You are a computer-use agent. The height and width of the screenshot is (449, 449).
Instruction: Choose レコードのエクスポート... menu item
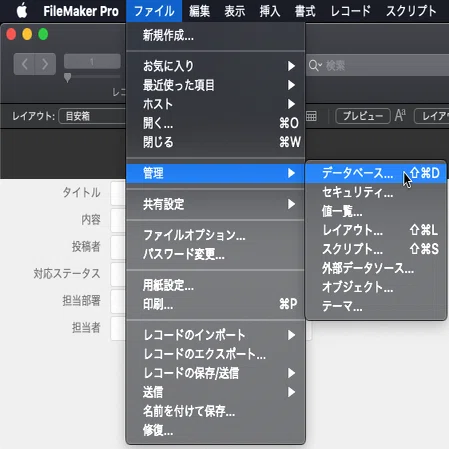(x=216, y=354)
